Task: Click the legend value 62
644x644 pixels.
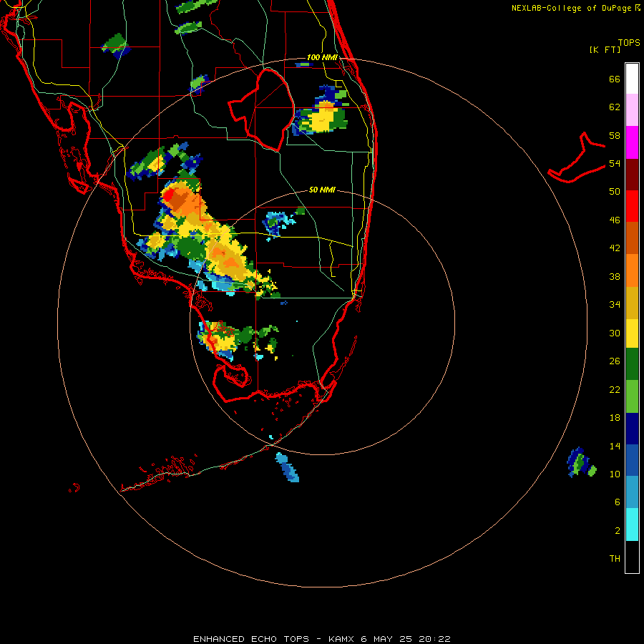Action: pos(615,107)
